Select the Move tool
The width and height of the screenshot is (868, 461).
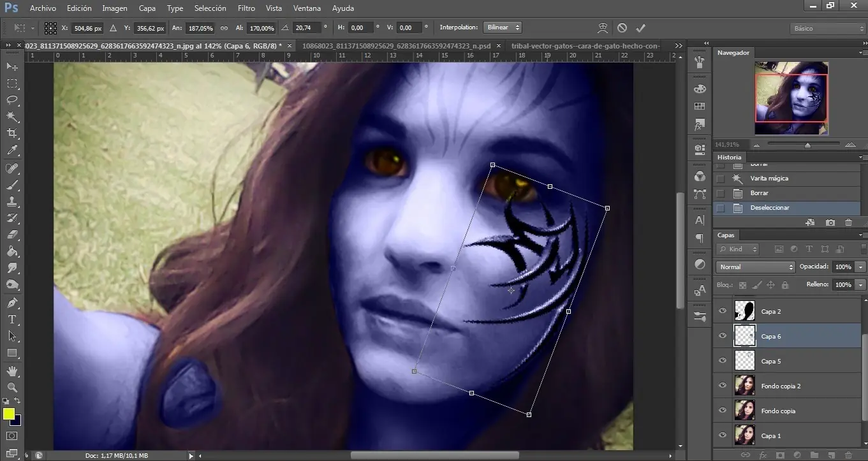tap(12, 66)
